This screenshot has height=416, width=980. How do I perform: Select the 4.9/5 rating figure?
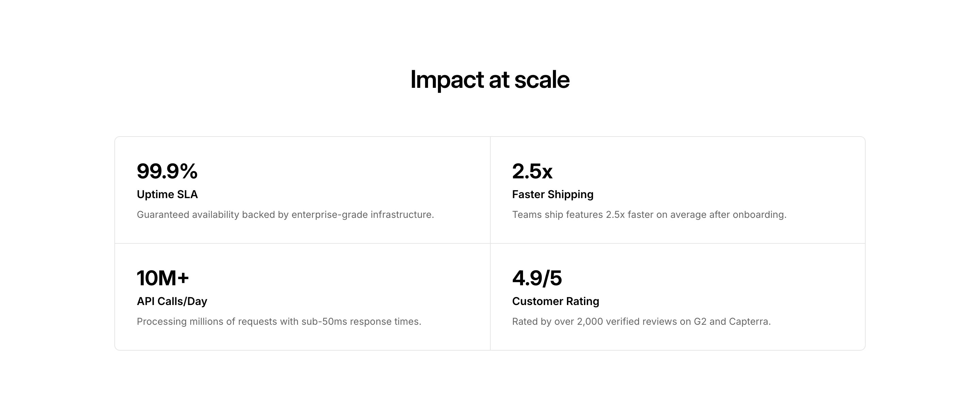[536, 278]
